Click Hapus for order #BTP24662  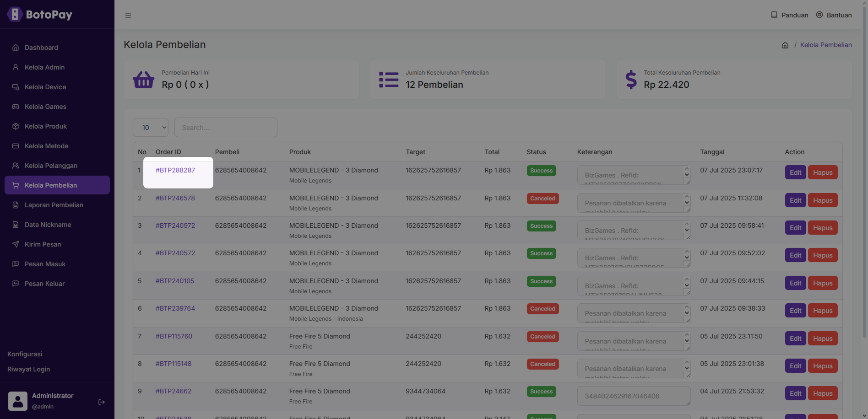[823, 393]
